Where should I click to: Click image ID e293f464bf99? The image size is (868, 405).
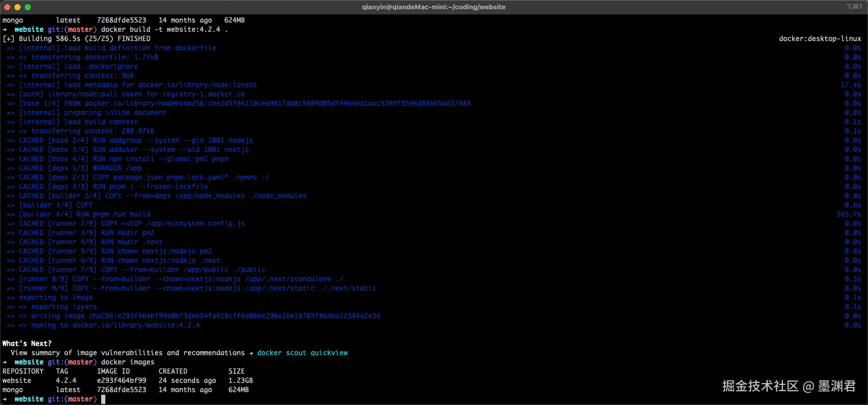point(121,380)
